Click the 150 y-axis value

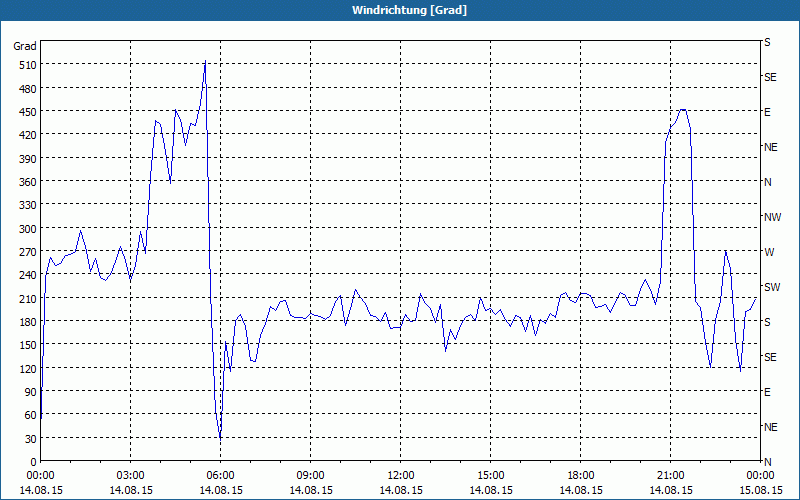[28, 345]
